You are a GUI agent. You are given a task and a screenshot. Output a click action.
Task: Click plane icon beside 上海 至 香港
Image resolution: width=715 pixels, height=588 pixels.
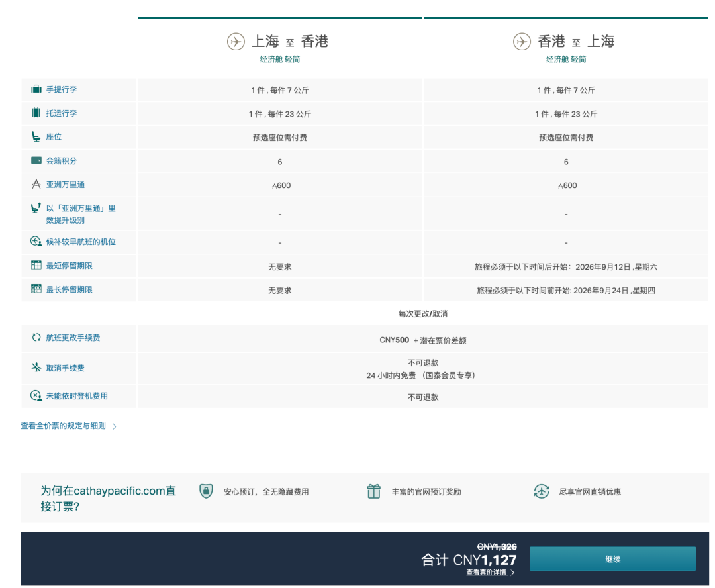click(x=236, y=42)
